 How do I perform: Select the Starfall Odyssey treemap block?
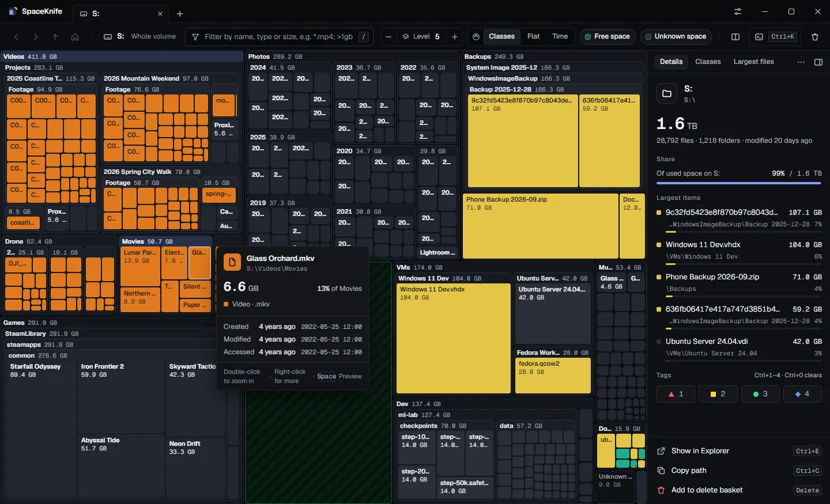click(43, 429)
